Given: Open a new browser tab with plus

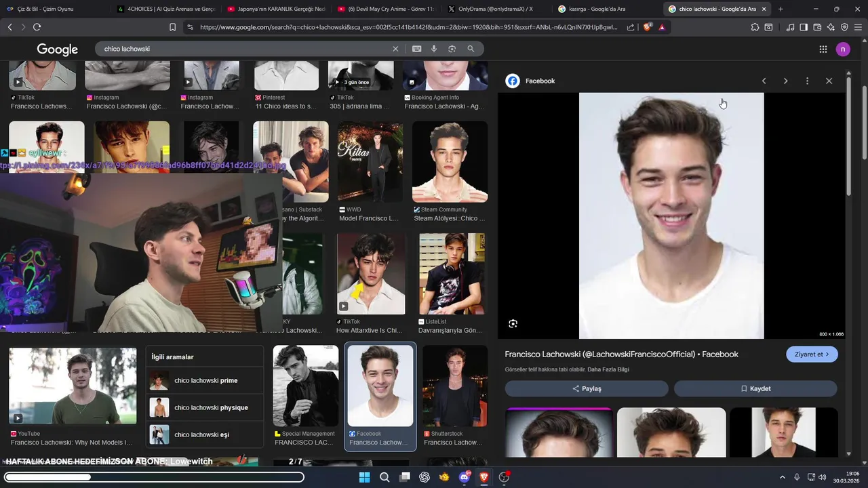Looking at the screenshot, I should [781, 9].
